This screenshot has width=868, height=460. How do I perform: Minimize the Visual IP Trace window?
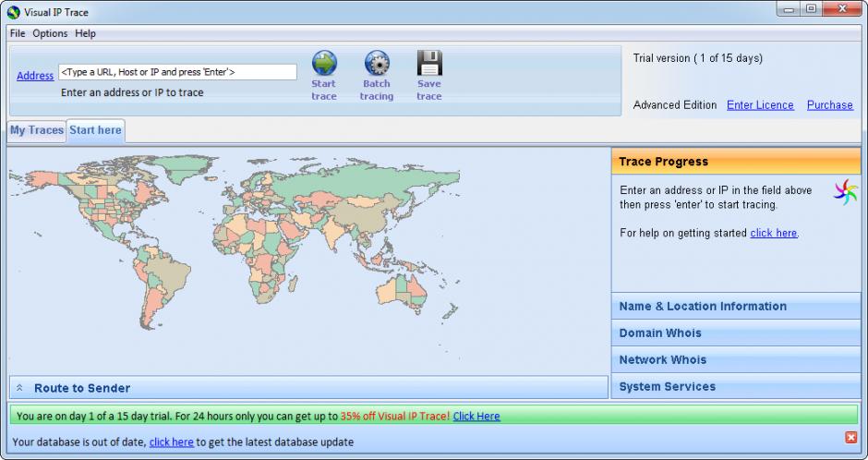point(790,9)
